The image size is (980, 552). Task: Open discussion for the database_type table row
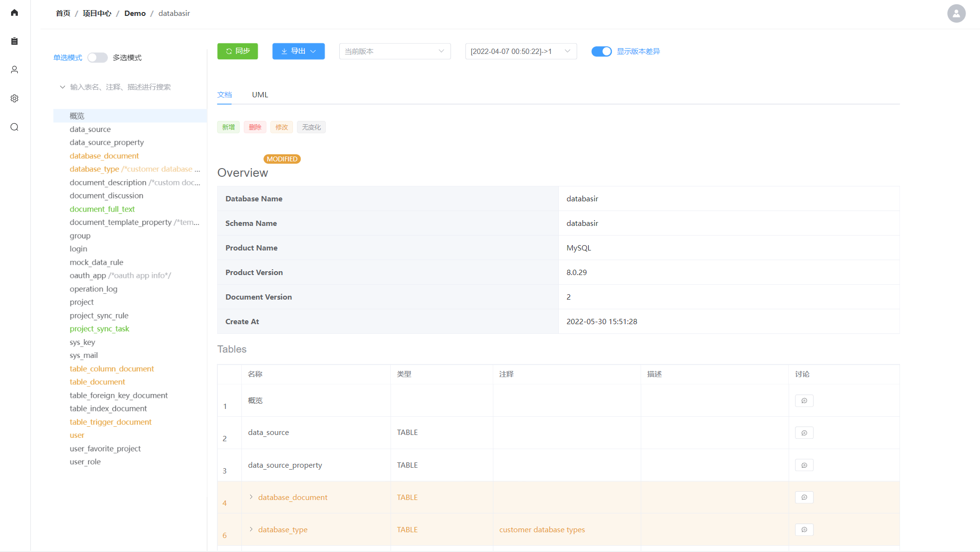click(x=804, y=529)
